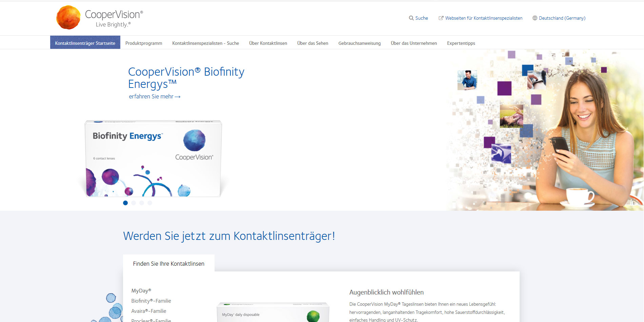Select the first carousel dot

(x=125, y=203)
